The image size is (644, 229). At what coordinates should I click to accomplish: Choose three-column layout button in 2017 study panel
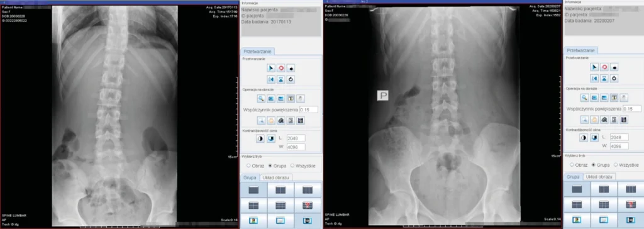pyautogui.click(x=308, y=190)
